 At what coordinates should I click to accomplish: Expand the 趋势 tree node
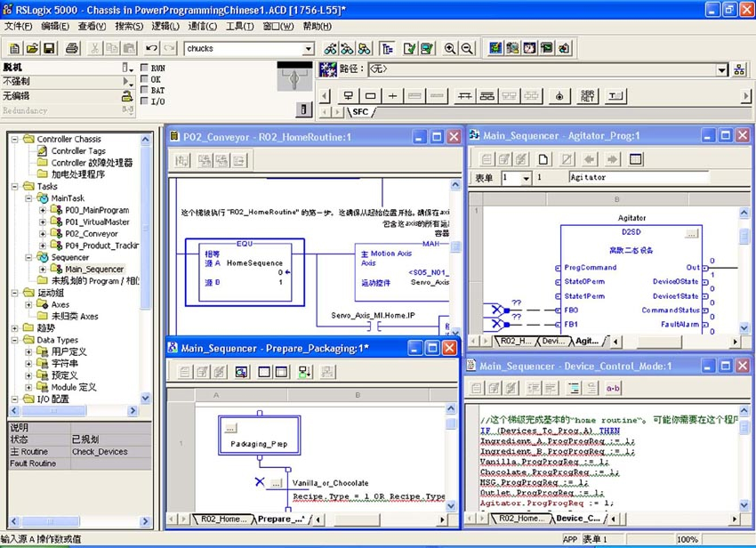(15, 328)
